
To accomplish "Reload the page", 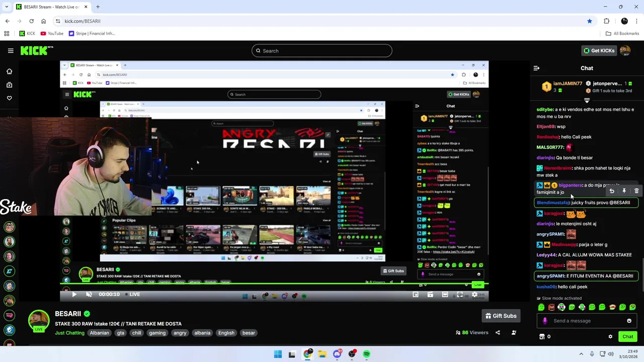I will click(x=31, y=21).
